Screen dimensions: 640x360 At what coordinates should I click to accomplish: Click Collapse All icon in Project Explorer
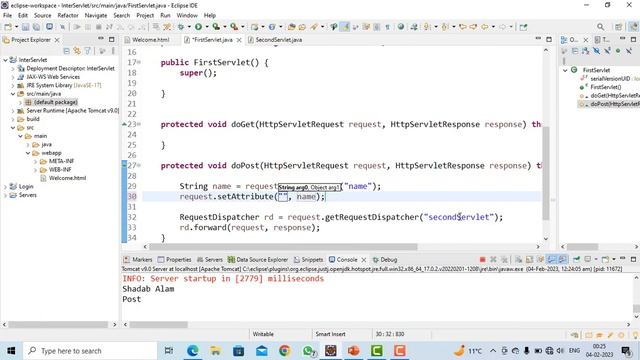tap(67, 51)
